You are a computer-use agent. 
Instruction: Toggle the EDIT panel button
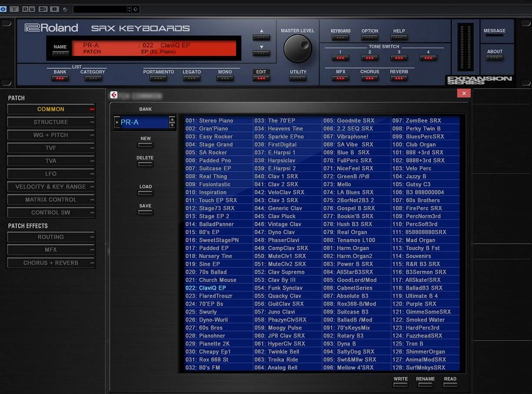(261, 79)
